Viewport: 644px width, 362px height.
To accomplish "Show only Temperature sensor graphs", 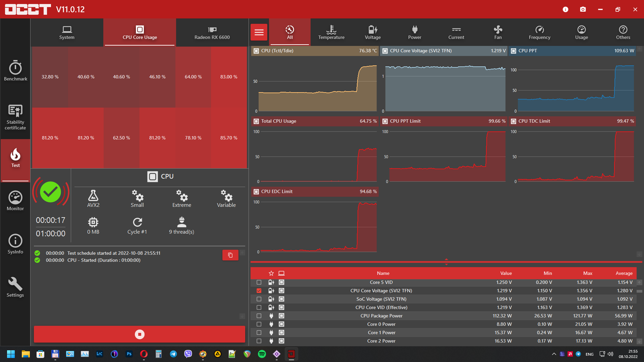I will (x=331, y=33).
